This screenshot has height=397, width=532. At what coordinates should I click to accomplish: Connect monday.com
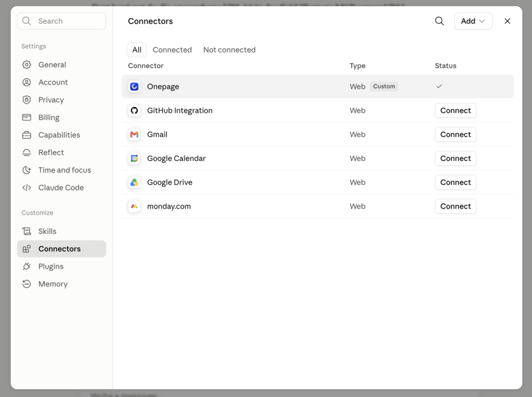coord(455,207)
